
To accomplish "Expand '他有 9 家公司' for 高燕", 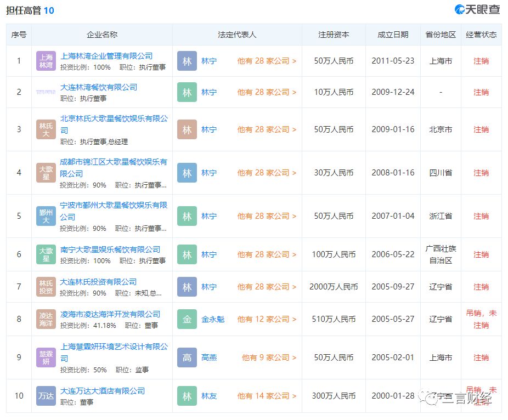I will 269,357.
